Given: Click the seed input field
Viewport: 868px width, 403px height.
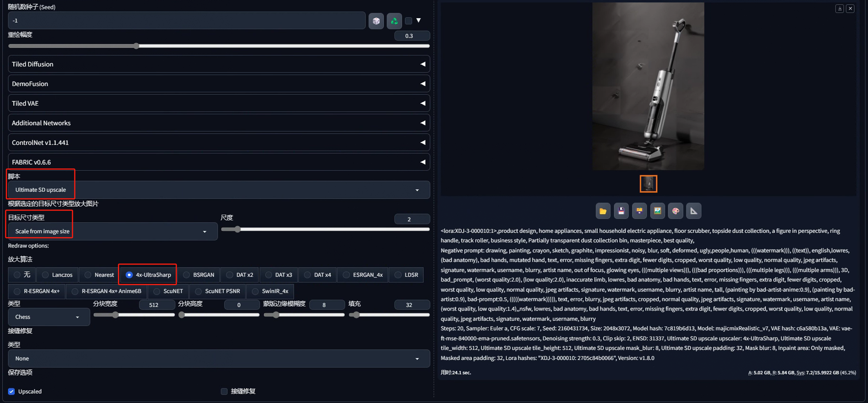Looking at the screenshot, I should click(x=187, y=21).
